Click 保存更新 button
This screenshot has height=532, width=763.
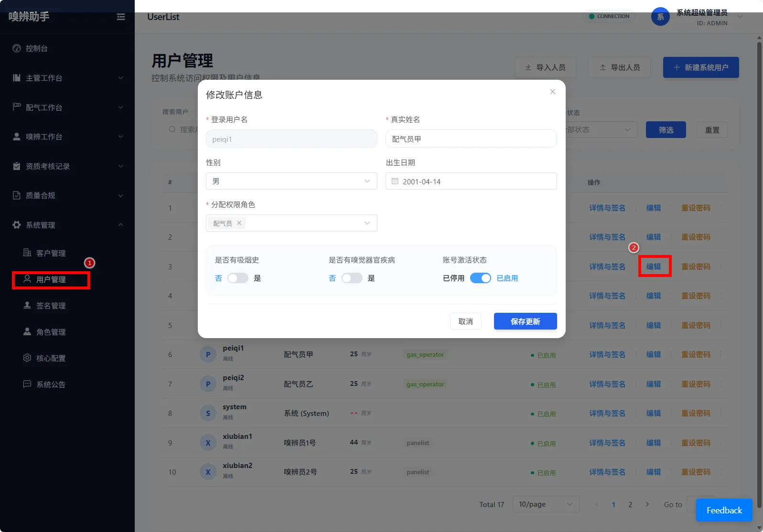pos(525,321)
